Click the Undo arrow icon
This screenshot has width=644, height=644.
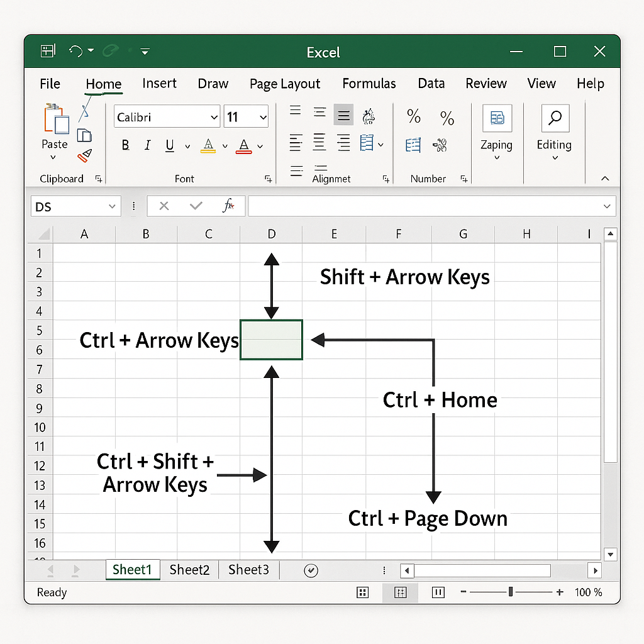[75, 51]
